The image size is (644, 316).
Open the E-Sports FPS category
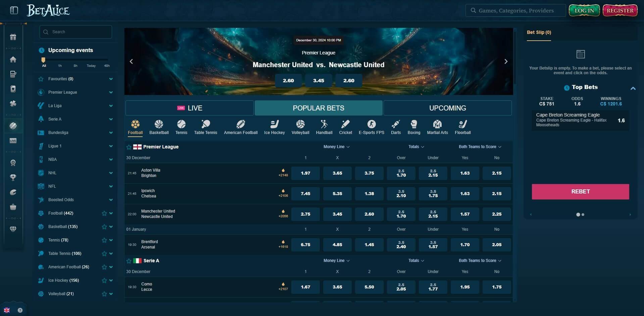click(x=371, y=127)
